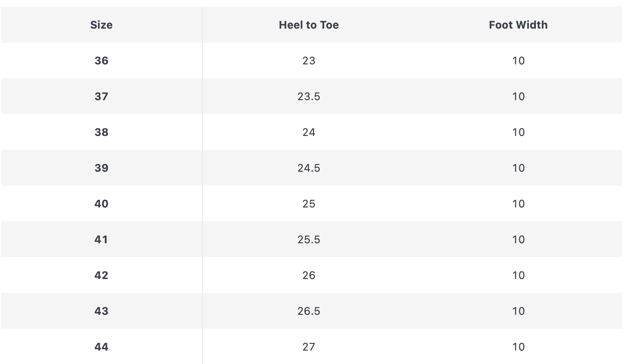Select the foot width for size 40

click(518, 203)
